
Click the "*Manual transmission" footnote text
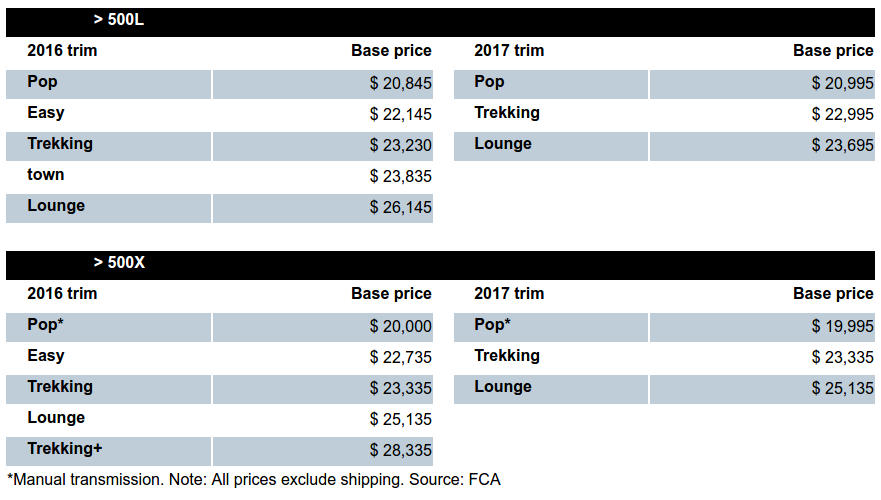click(85, 480)
